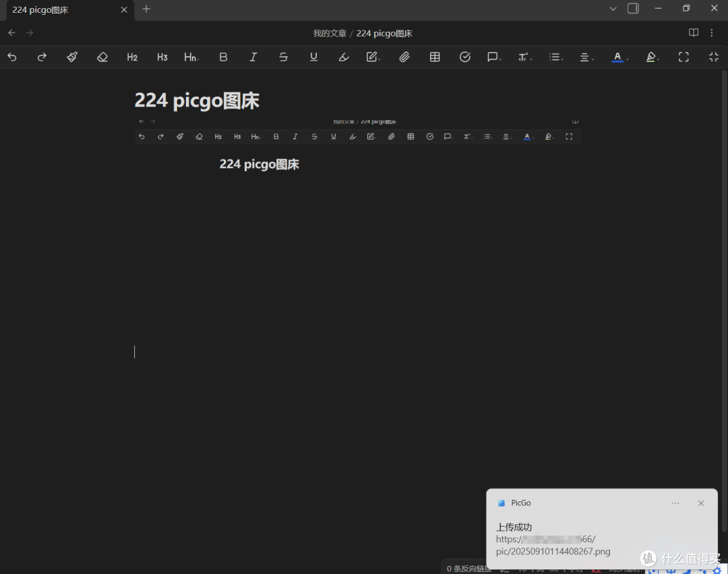
Task: Select the format painter brush icon
Action: click(72, 57)
